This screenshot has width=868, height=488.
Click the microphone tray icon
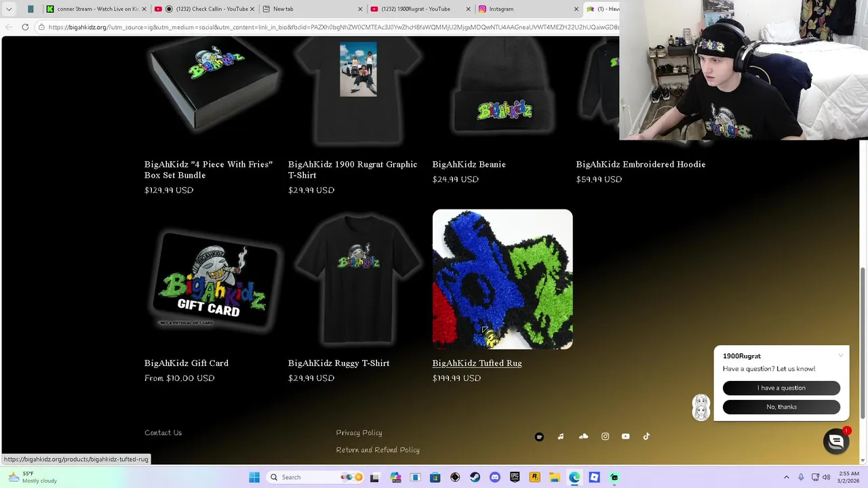tap(801, 477)
